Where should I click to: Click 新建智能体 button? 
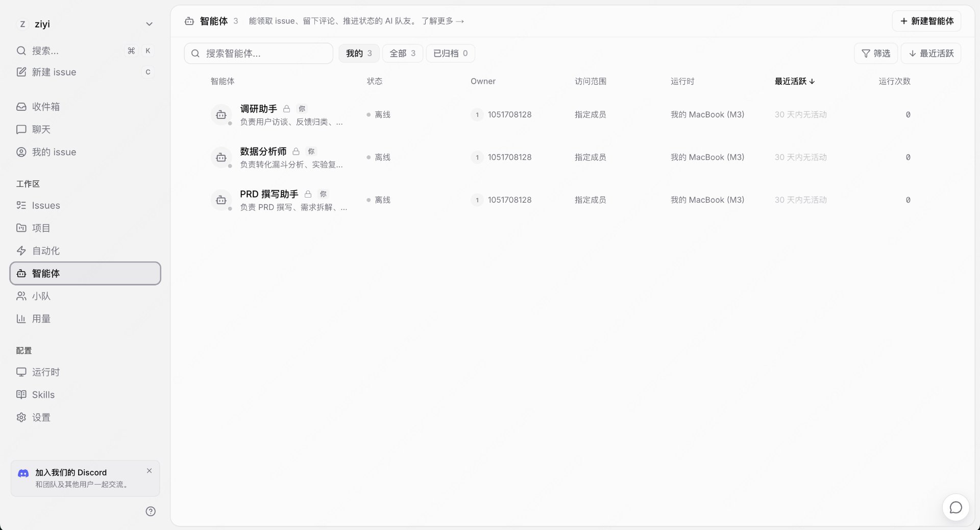point(926,21)
